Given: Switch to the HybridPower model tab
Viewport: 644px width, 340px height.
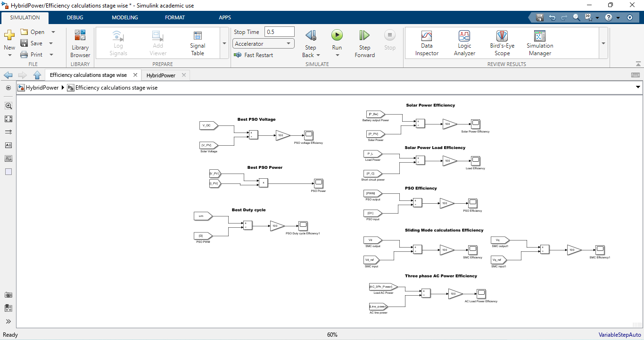Looking at the screenshot, I should coord(161,75).
